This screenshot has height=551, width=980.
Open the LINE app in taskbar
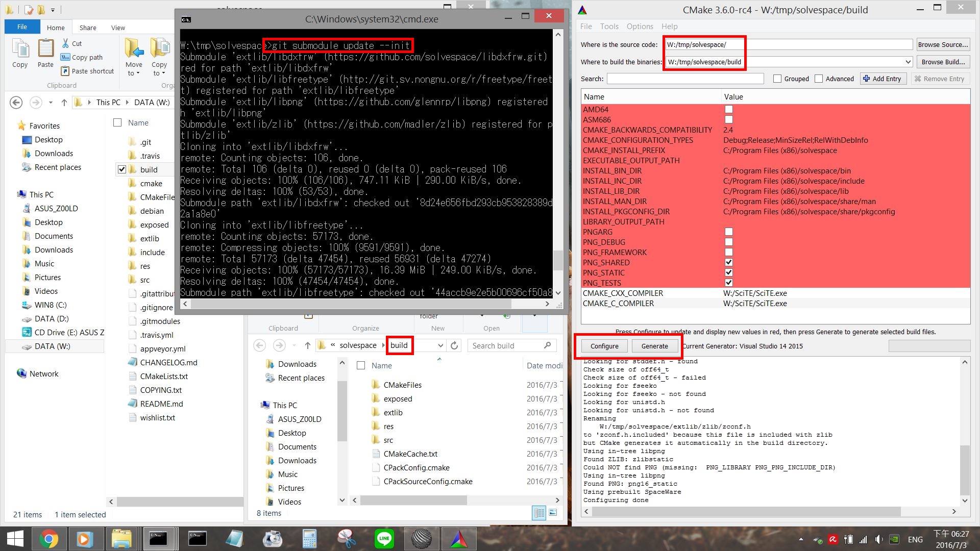384,539
